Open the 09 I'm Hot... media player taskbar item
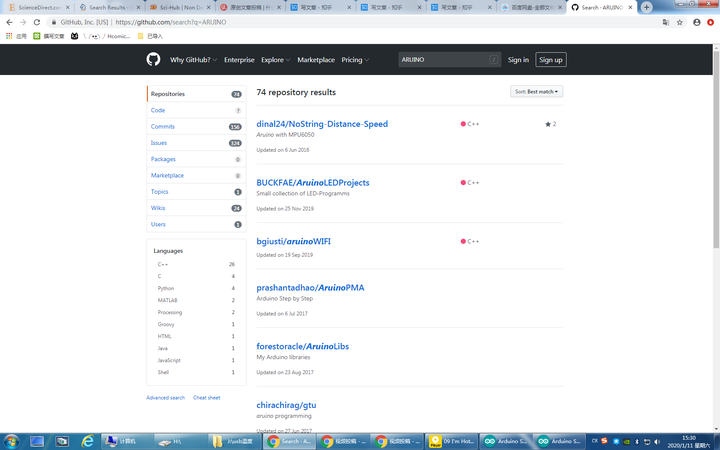Image resolution: width=720 pixels, height=450 pixels. (x=452, y=441)
